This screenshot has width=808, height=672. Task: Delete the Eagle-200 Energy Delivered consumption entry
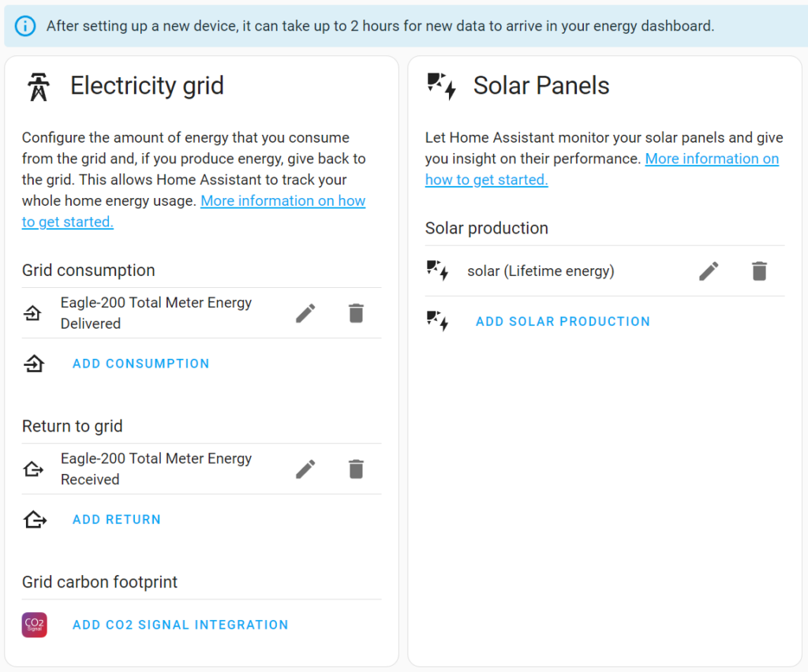pos(356,313)
